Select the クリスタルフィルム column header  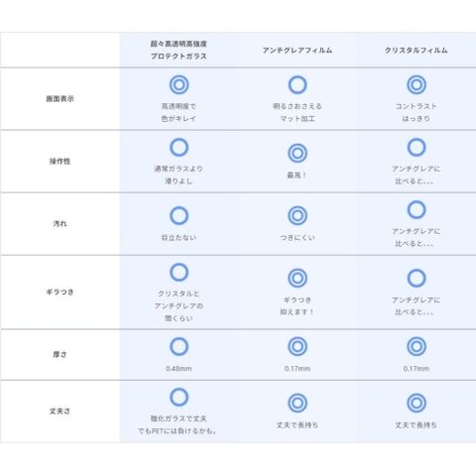(x=416, y=51)
